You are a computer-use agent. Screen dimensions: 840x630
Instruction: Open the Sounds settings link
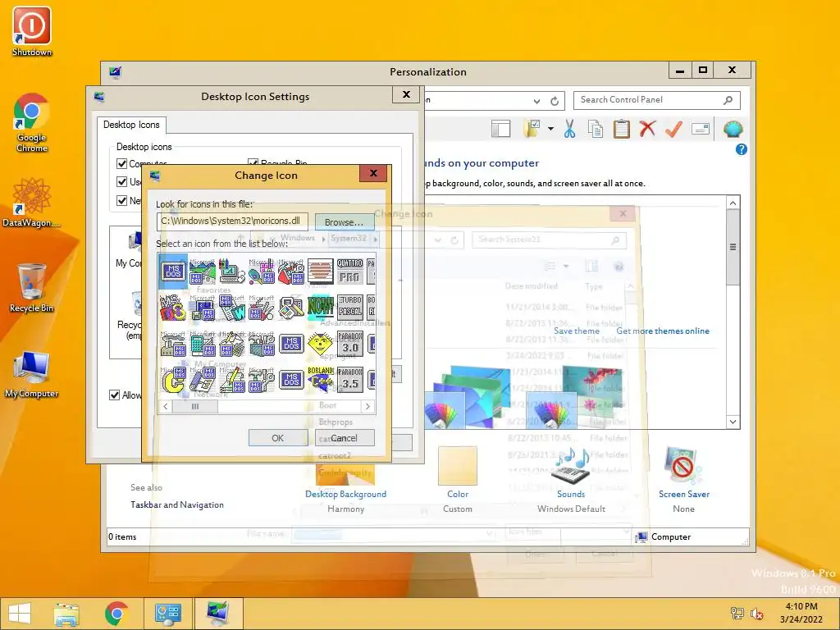click(571, 494)
